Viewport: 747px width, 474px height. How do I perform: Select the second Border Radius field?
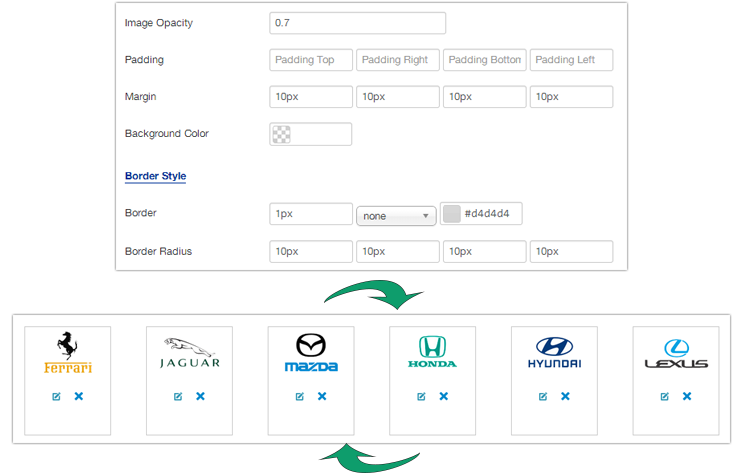coord(398,252)
